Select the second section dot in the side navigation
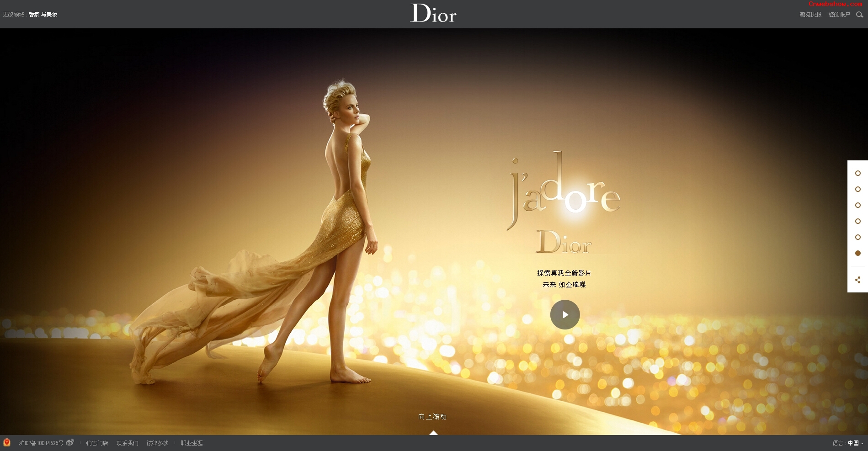This screenshot has height=451, width=868. pos(858,189)
